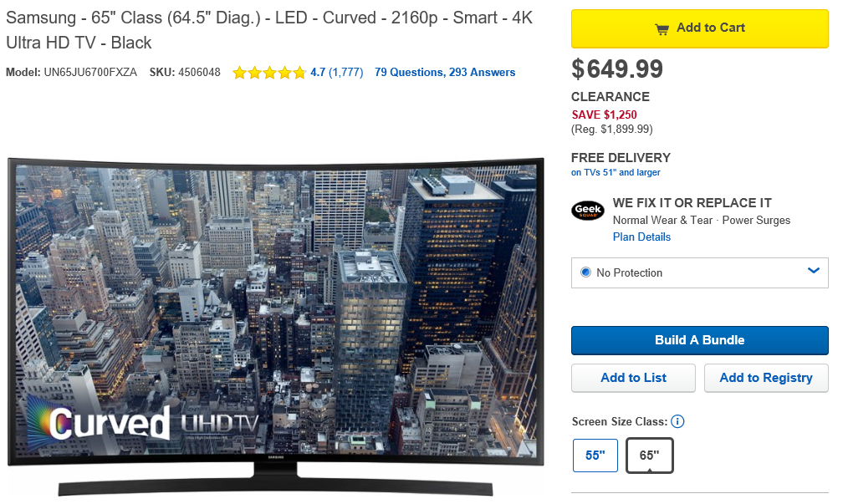Click the $649.99 price text
The height and width of the screenshot is (504, 843).
coord(616,69)
